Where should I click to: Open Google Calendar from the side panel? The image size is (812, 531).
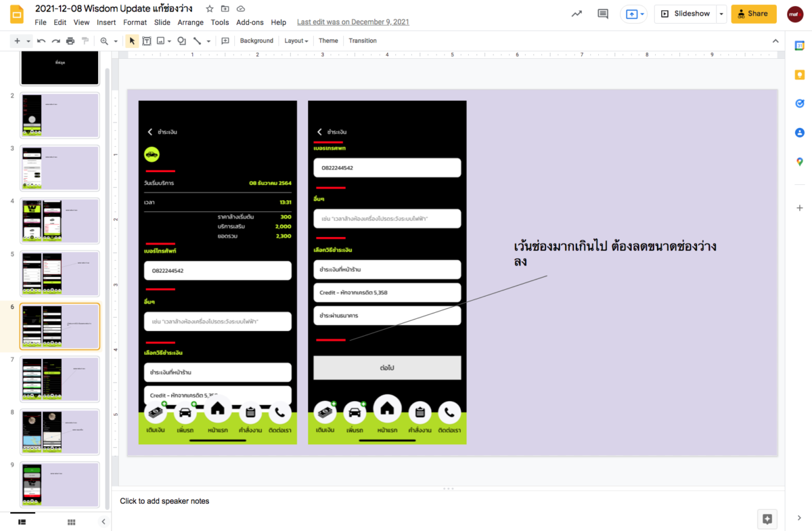click(x=799, y=46)
